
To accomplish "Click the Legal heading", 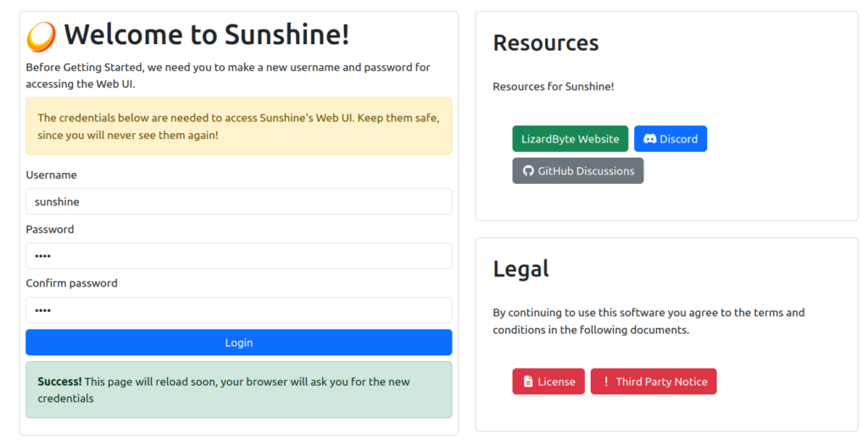I will [x=521, y=270].
